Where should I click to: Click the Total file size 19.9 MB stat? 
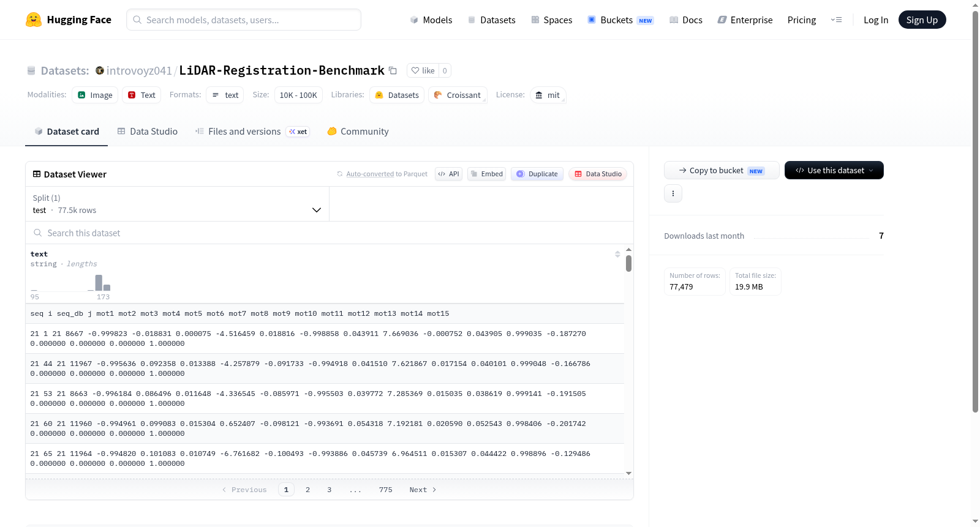[x=755, y=282]
